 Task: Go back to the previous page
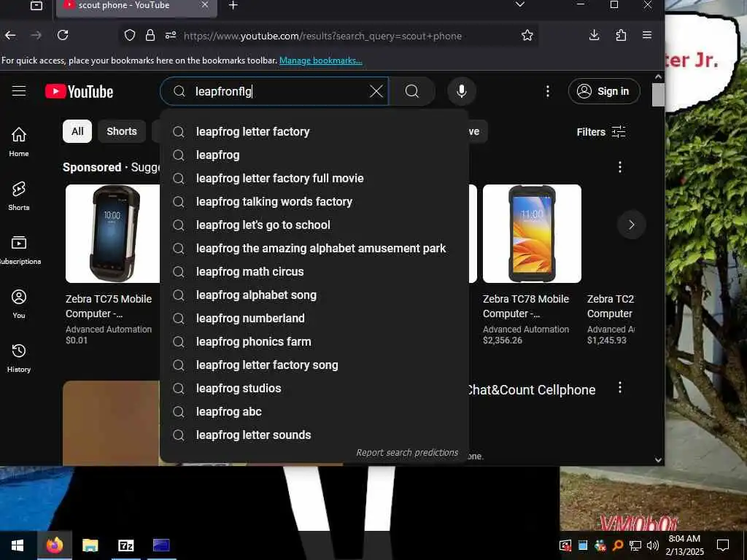pyautogui.click(x=10, y=35)
